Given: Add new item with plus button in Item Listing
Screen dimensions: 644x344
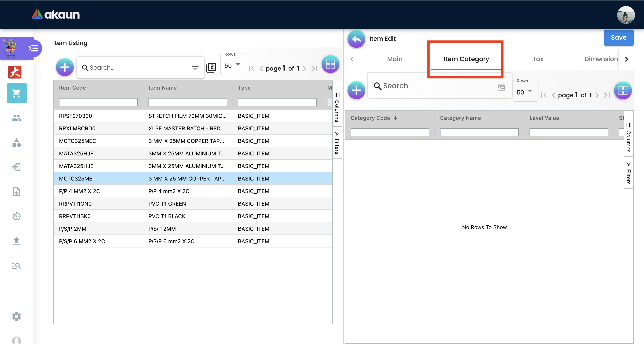Looking at the screenshot, I should 65,67.
